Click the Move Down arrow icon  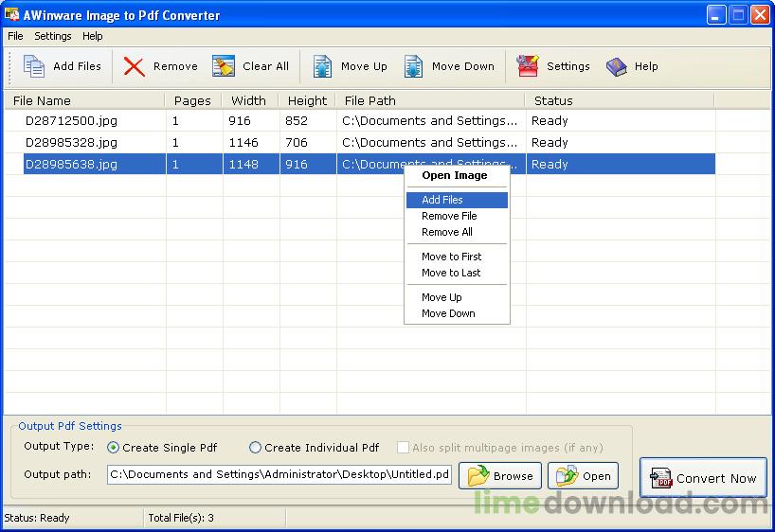point(413,66)
